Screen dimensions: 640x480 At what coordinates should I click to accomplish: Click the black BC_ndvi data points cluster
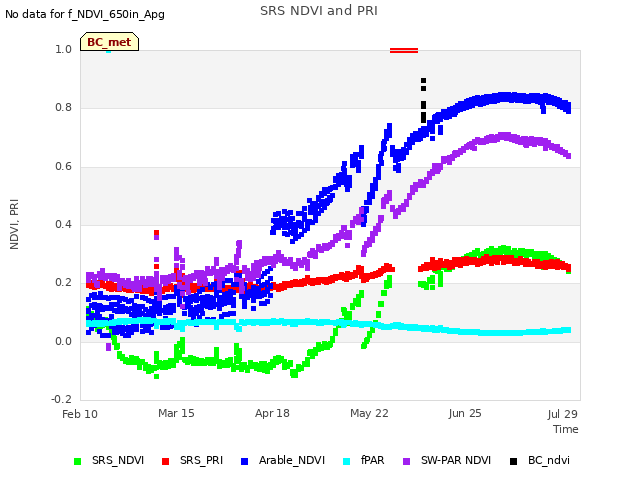tap(424, 101)
